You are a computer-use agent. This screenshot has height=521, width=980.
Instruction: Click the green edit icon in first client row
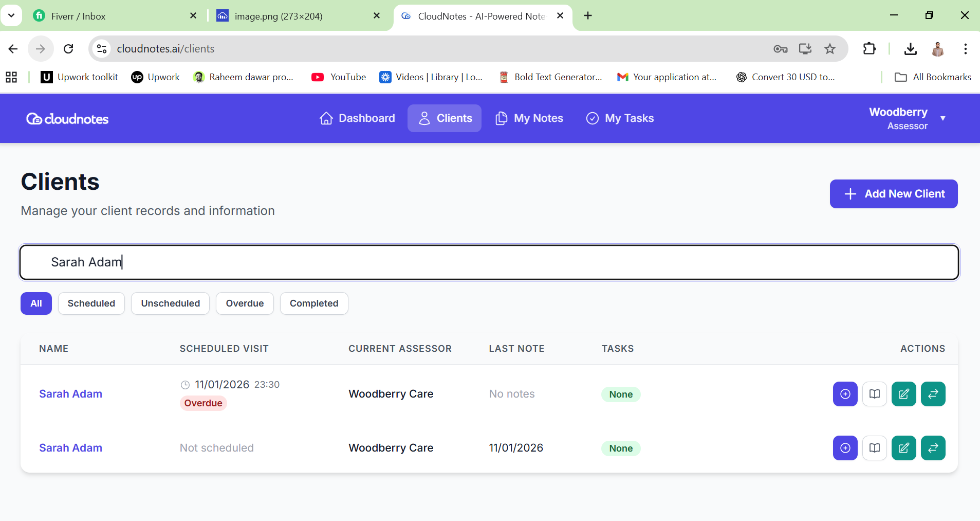pyautogui.click(x=903, y=394)
